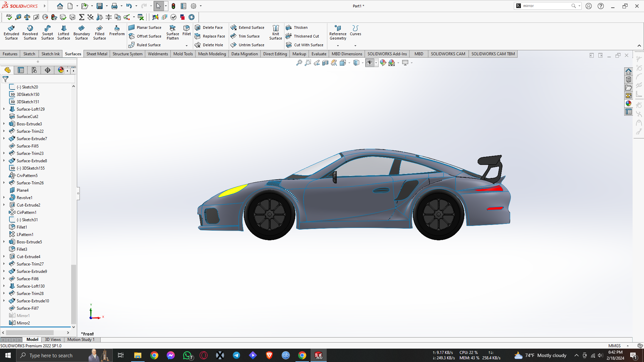Open the Appearances tab in task pane
The height and width of the screenshot is (362, 644).
(628, 104)
